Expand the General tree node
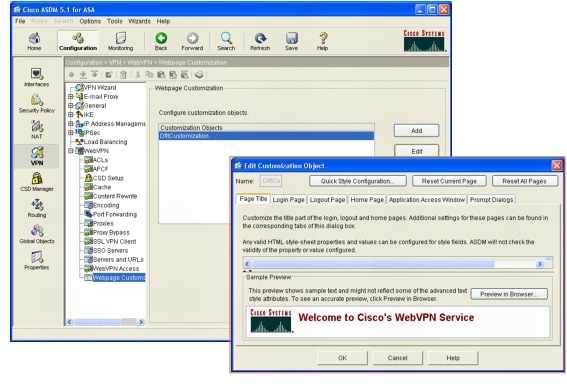Image resolution: width=567 pixels, height=384 pixels. 71,106
